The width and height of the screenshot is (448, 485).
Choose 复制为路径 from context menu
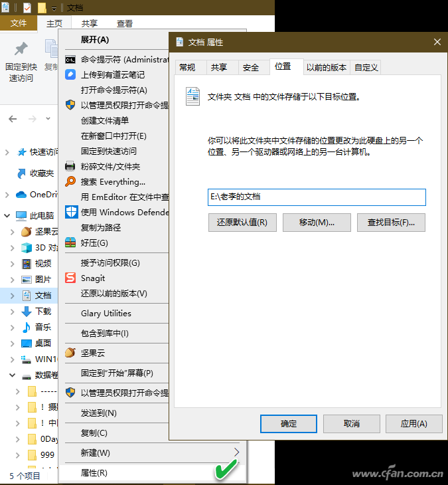tap(101, 227)
